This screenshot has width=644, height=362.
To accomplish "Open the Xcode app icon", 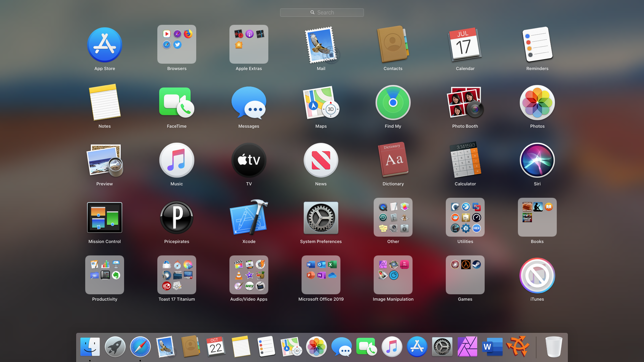I will [x=249, y=218].
